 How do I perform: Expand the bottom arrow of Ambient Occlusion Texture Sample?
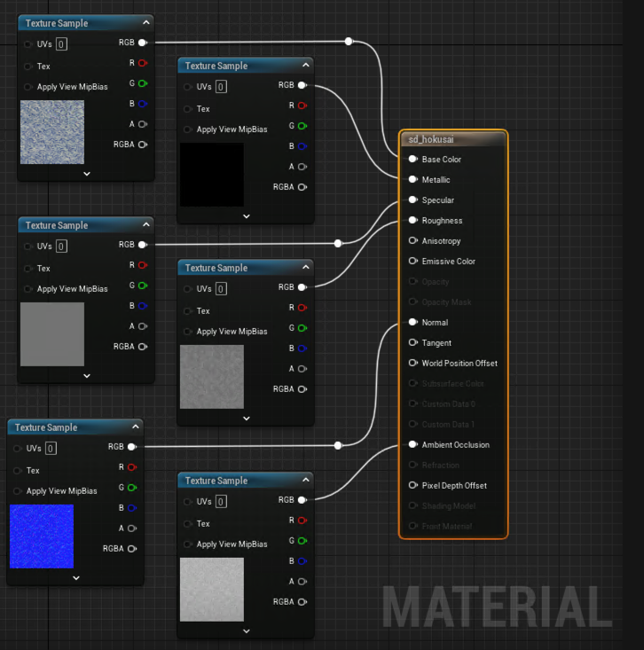[247, 631]
